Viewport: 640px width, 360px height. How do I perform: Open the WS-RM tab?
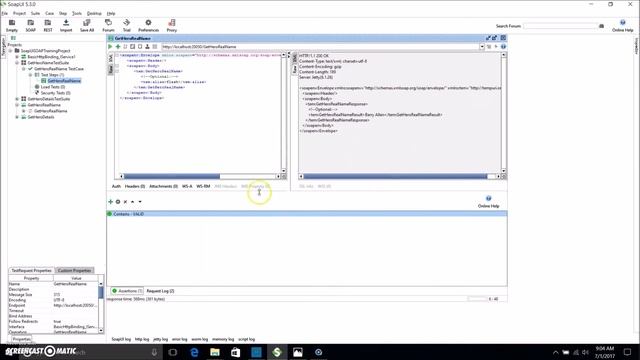pos(203,187)
